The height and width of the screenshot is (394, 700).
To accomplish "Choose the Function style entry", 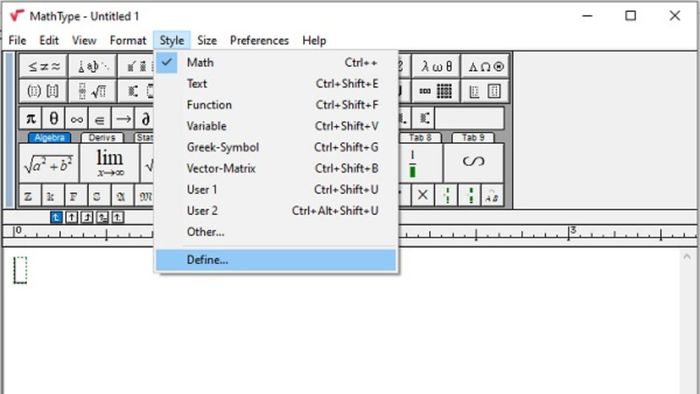I will tap(276, 105).
